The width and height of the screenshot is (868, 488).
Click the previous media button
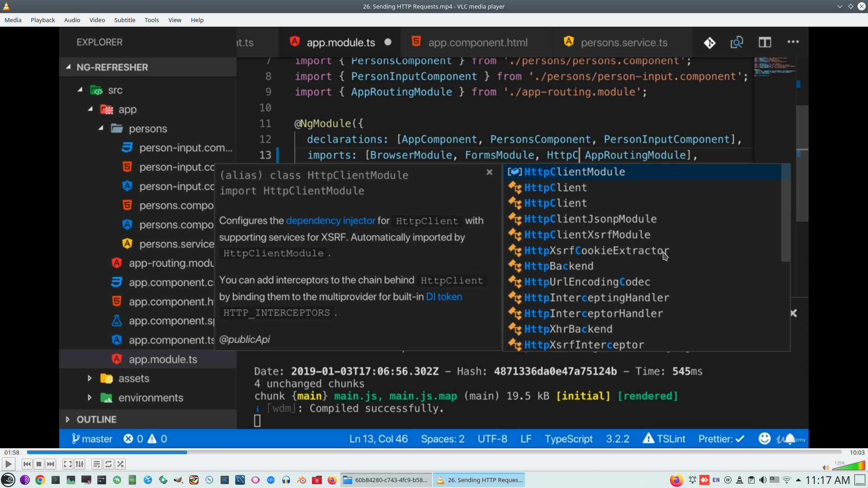[27, 464]
